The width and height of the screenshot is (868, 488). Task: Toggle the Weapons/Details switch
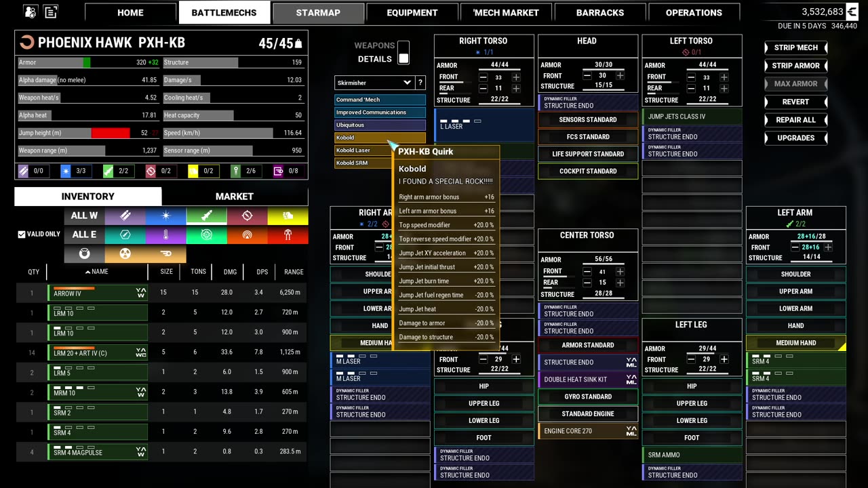click(x=403, y=52)
